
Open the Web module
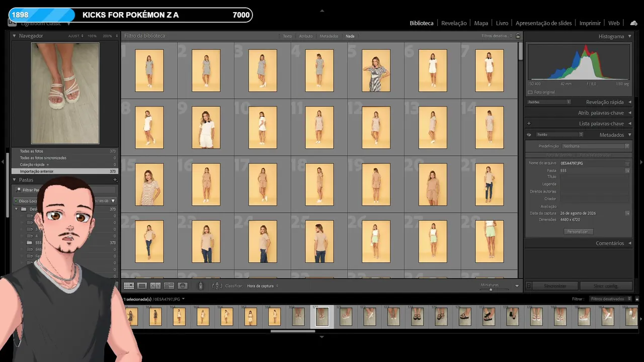(x=614, y=23)
